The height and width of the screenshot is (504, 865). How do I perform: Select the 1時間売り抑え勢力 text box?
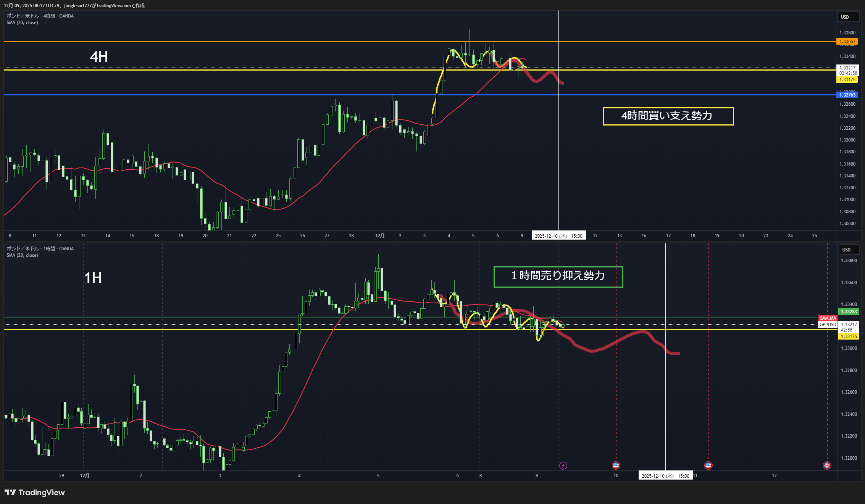pyautogui.click(x=558, y=277)
